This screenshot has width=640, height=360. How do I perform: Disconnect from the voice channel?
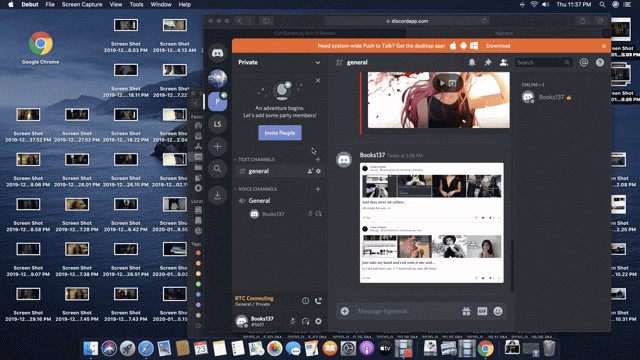[x=318, y=301]
